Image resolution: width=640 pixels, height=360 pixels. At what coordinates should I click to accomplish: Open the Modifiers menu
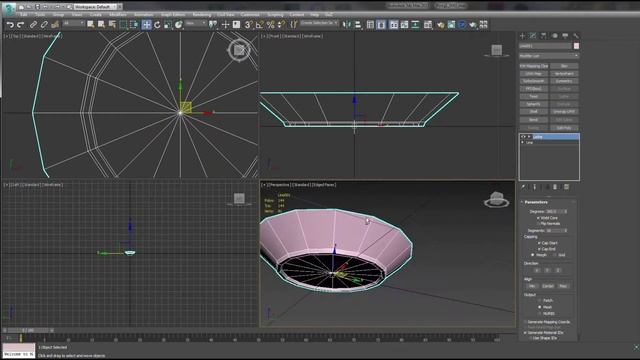[118, 15]
